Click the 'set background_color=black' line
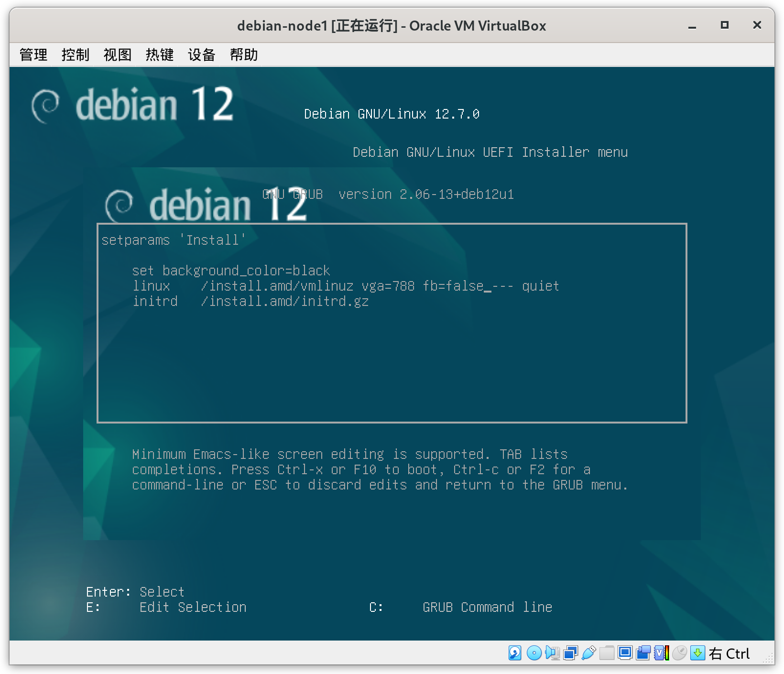 tap(231, 271)
